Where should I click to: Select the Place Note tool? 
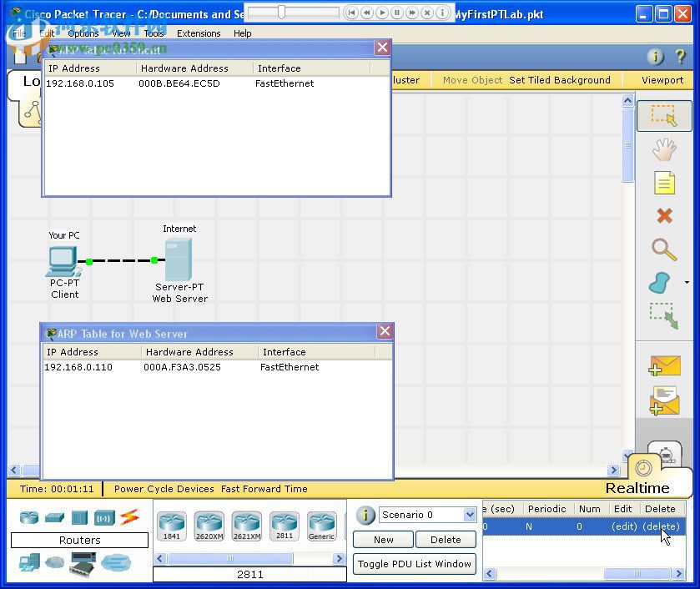click(x=663, y=182)
